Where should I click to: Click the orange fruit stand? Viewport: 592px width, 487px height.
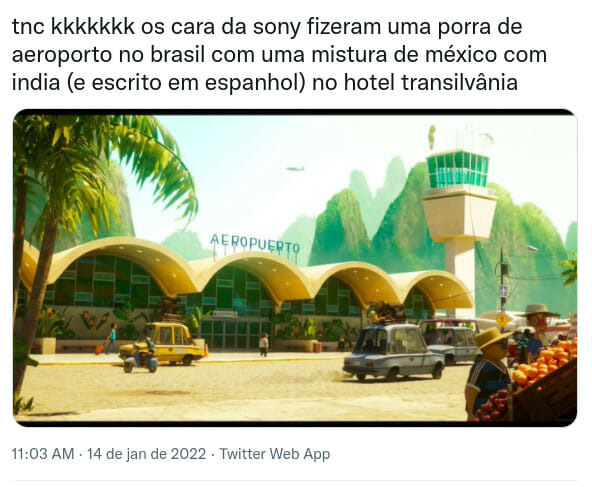point(544,381)
